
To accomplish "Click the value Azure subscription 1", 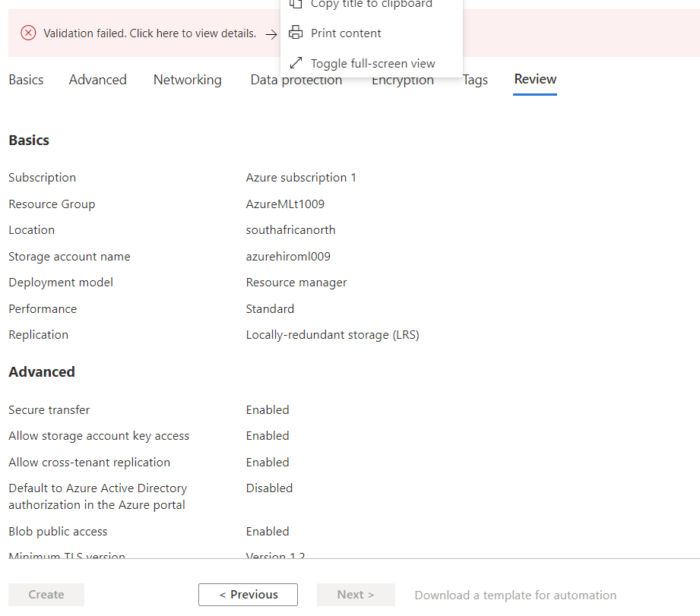I will (x=301, y=178).
